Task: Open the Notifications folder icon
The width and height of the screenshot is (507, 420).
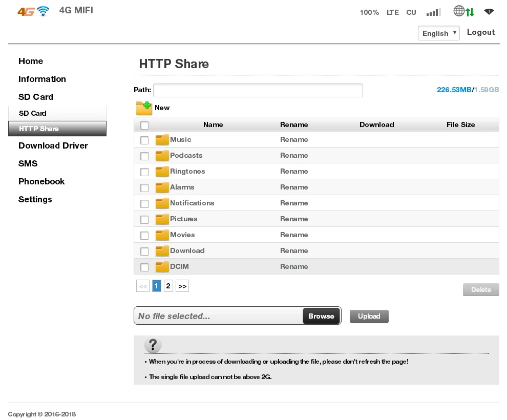Action: click(162, 203)
